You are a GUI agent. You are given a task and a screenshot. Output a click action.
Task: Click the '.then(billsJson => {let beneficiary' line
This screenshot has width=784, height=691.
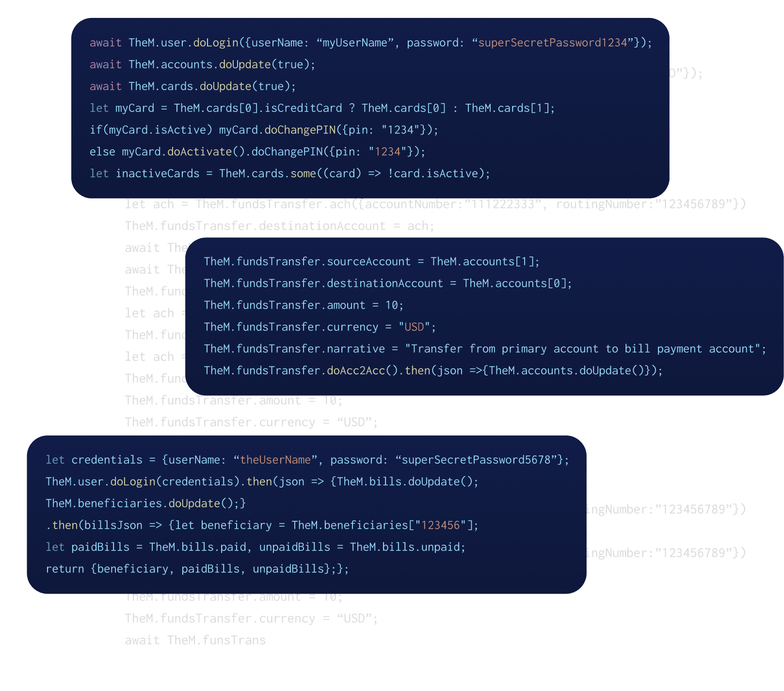[262, 525]
